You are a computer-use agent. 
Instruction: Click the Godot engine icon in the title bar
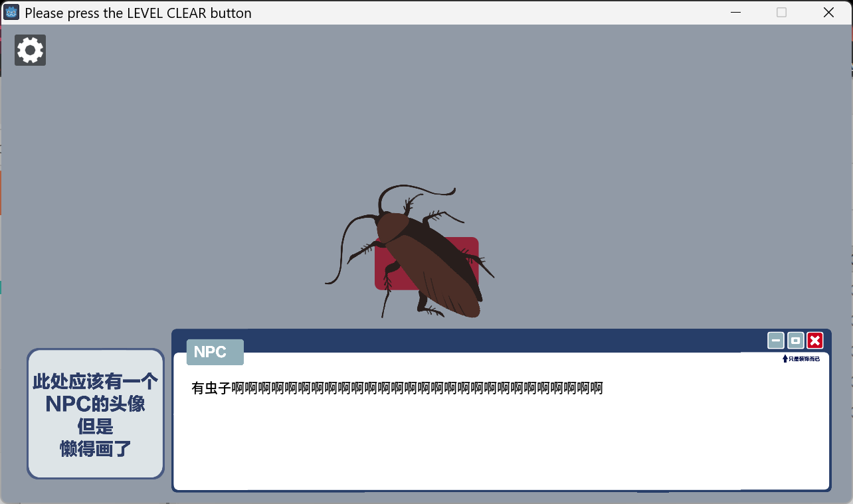tap(11, 12)
